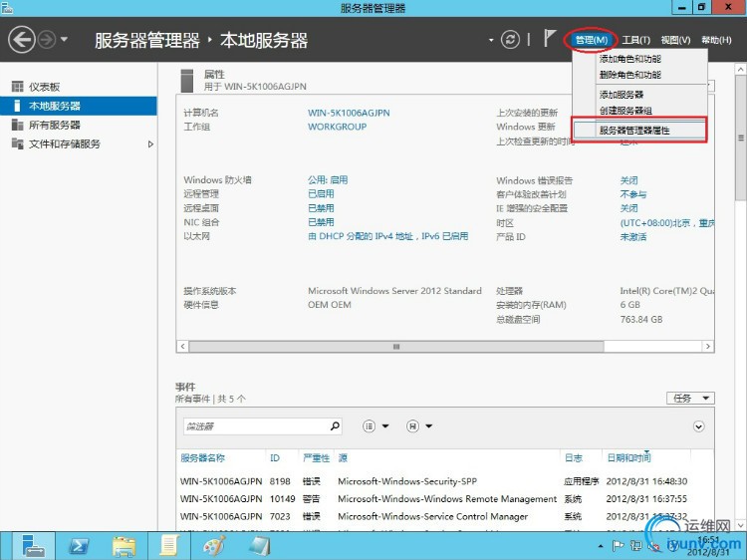Click 产品 ID 未激活 link
The image size is (747, 560).
pyautogui.click(x=633, y=237)
